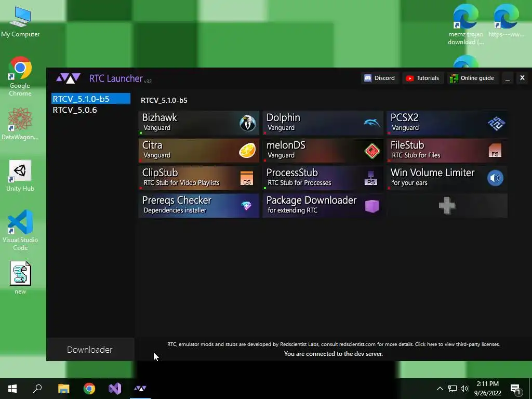The image size is (532, 399).
Task: Open the Discord link button
Action: [x=380, y=78]
